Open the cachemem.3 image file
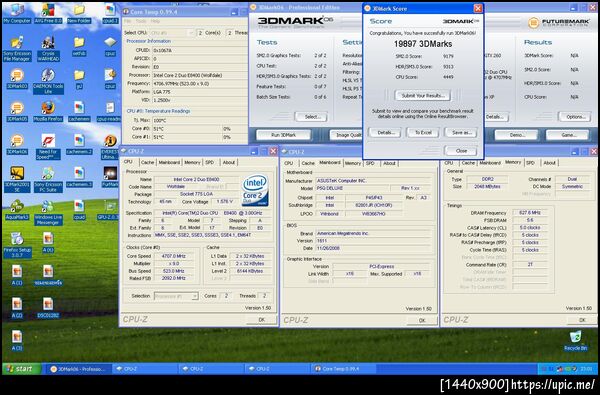This screenshot has width=600, height=395. 79,177
